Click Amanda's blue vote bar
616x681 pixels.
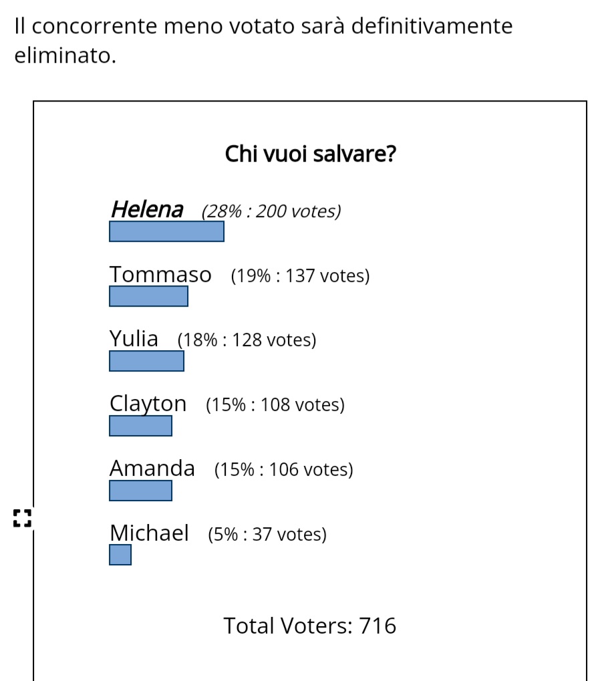pos(141,491)
